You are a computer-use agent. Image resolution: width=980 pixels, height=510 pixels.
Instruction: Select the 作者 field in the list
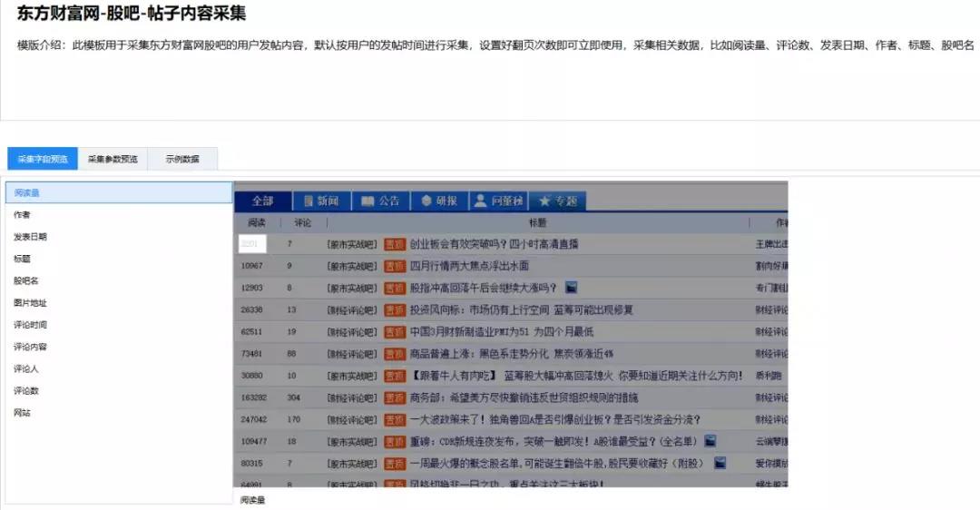click(119, 214)
